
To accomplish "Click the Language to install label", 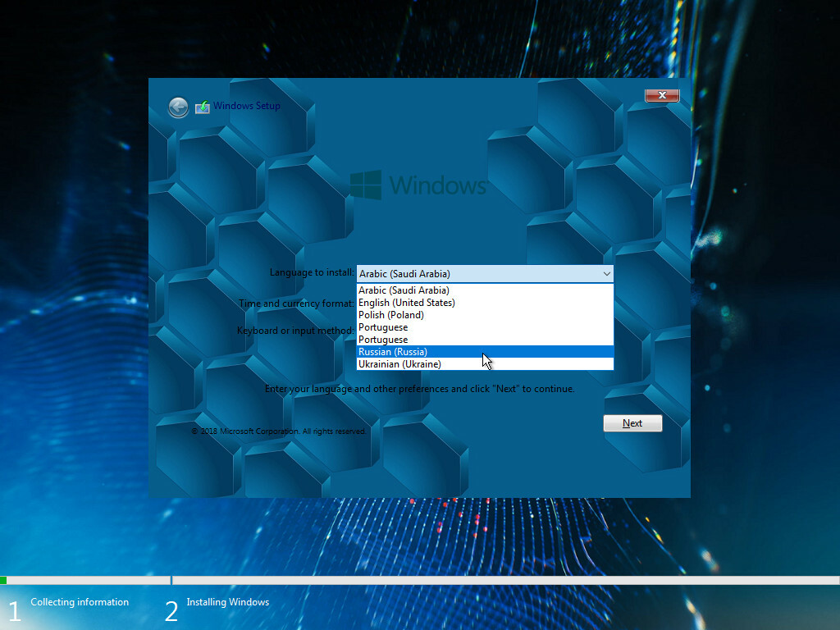I will pyautogui.click(x=312, y=272).
